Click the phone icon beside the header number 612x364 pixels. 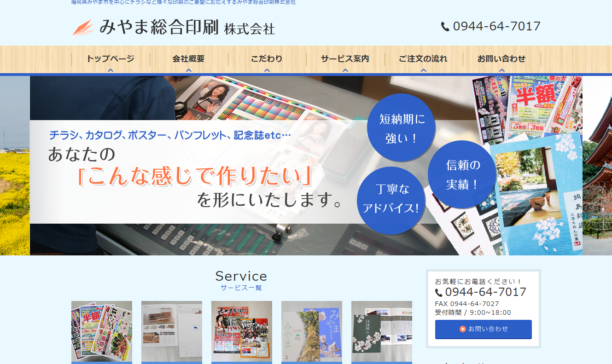[x=445, y=27]
